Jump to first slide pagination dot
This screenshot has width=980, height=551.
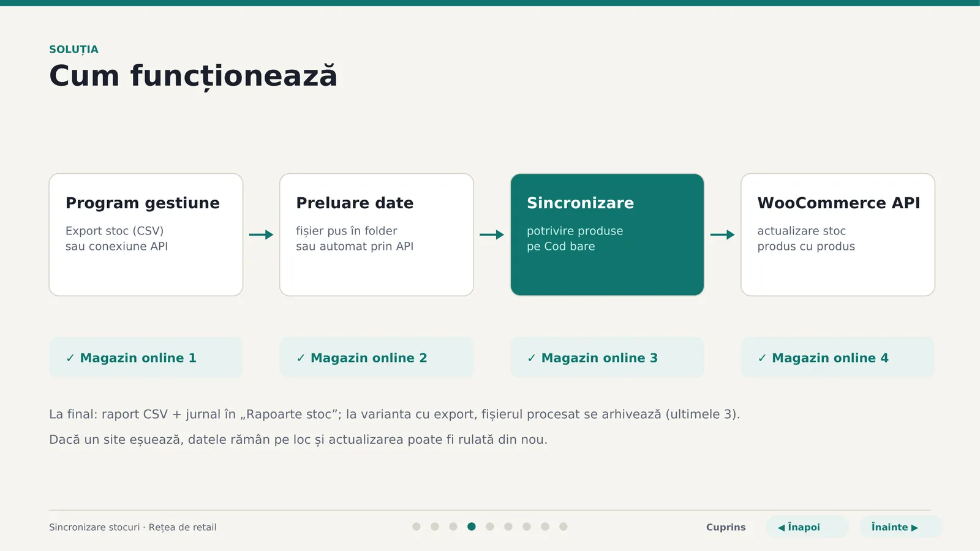pos(417,527)
